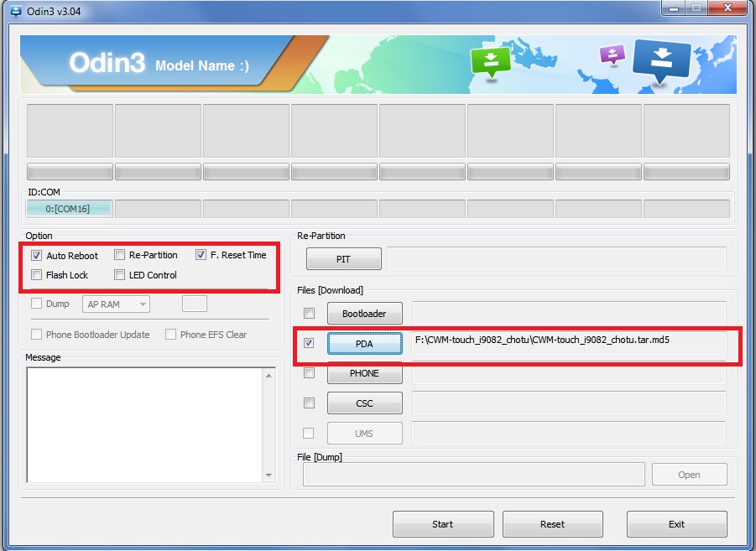Choose a file with the PHONE button
756x551 pixels.
click(364, 373)
